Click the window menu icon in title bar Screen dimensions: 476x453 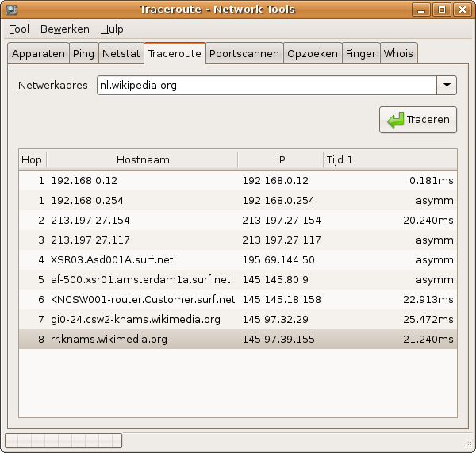pyautogui.click(x=11, y=10)
